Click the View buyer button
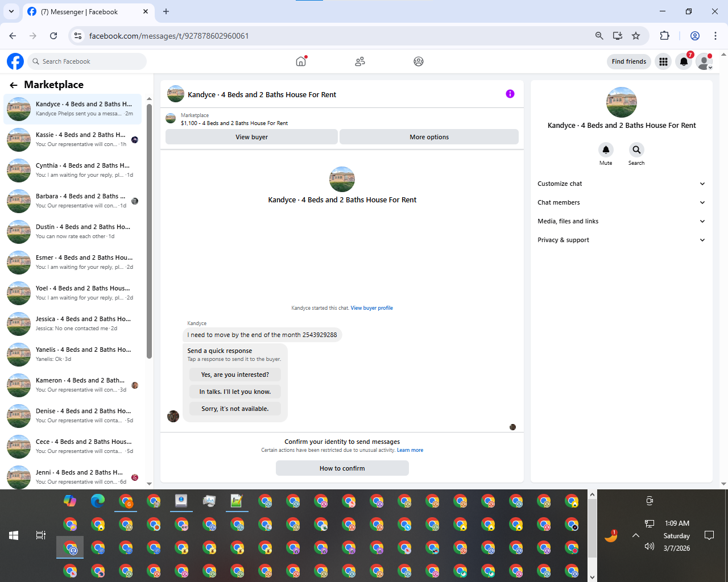Screen dimensions: 728x582 point(251,137)
